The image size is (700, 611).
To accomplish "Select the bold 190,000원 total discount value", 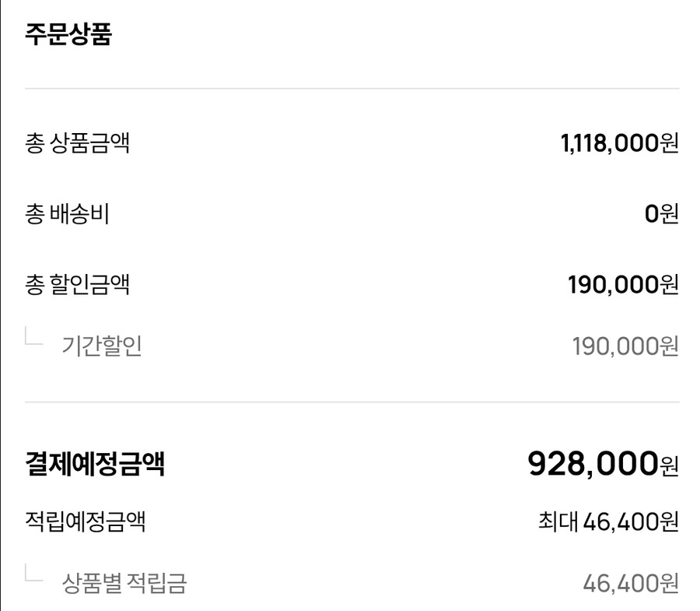I will pyautogui.click(x=623, y=284).
